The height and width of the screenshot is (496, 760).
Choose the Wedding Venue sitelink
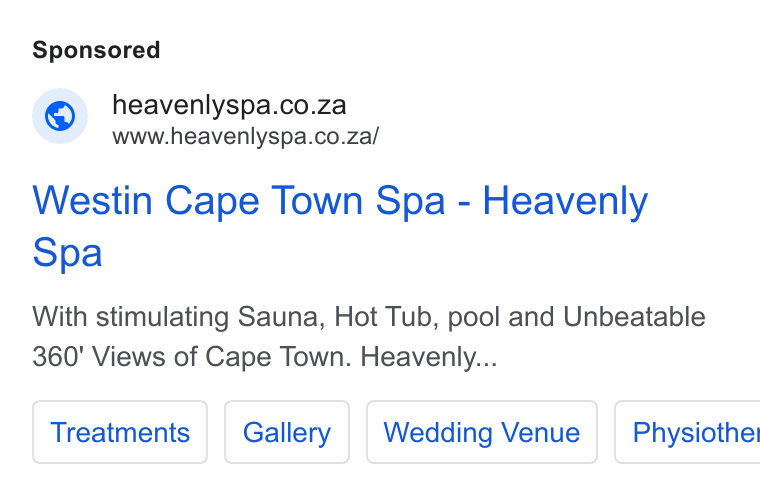482,432
